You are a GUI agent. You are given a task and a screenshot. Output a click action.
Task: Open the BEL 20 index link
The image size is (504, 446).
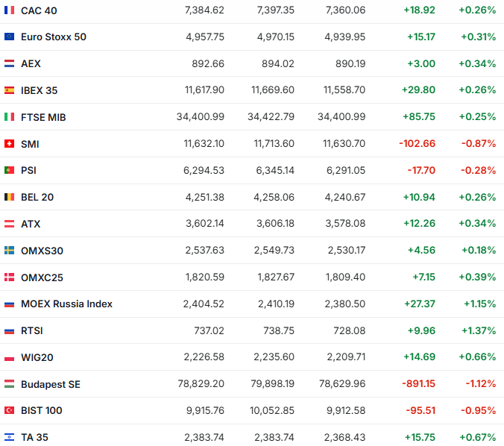37,197
